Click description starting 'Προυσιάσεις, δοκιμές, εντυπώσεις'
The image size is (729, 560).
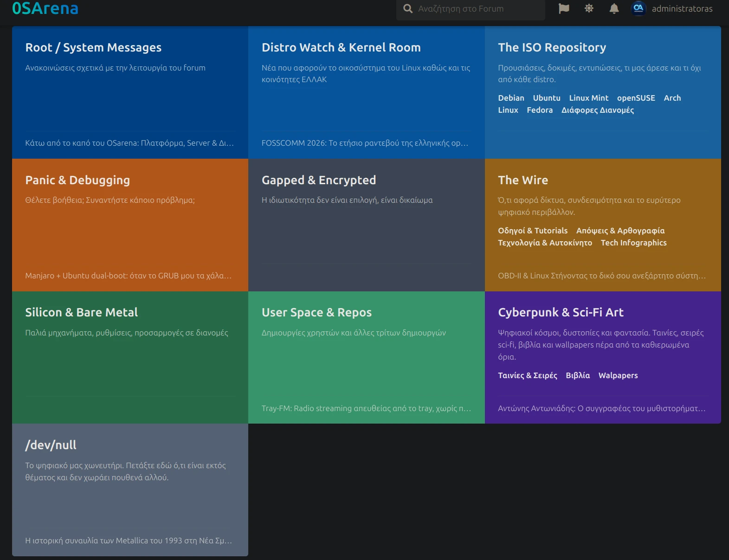click(600, 73)
